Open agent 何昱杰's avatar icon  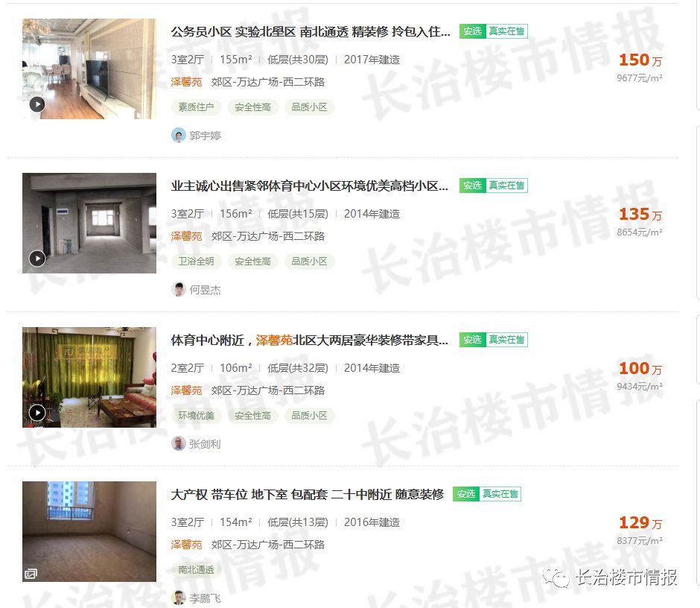click(179, 290)
